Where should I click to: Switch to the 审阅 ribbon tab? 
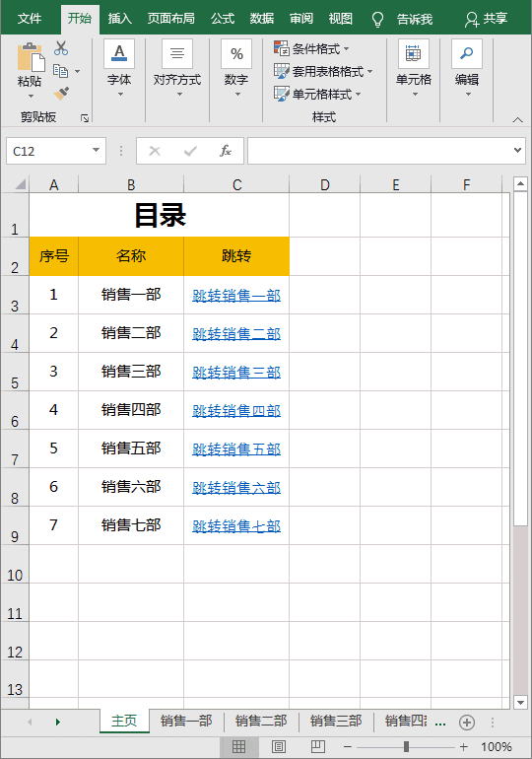pyautogui.click(x=301, y=19)
